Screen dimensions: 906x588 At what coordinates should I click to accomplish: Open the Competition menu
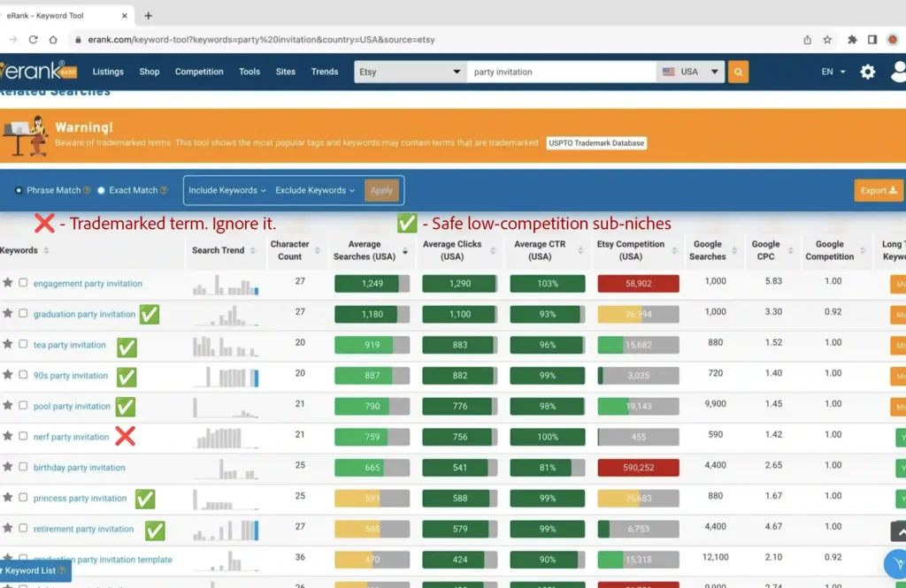(199, 72)
